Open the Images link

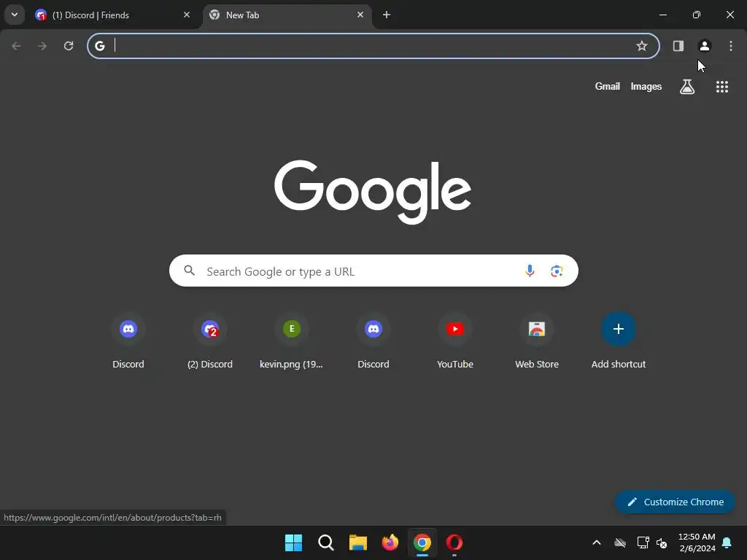[x=646, y=86]
